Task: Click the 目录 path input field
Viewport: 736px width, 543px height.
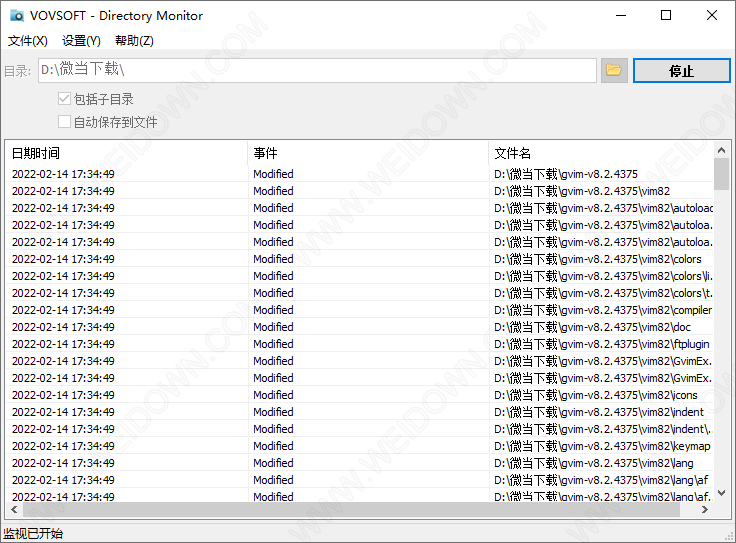Action: click(x=317, y=70)
